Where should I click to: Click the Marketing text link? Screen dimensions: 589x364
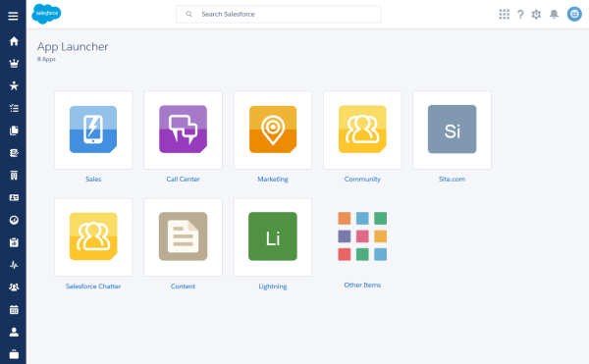[273, 179]
